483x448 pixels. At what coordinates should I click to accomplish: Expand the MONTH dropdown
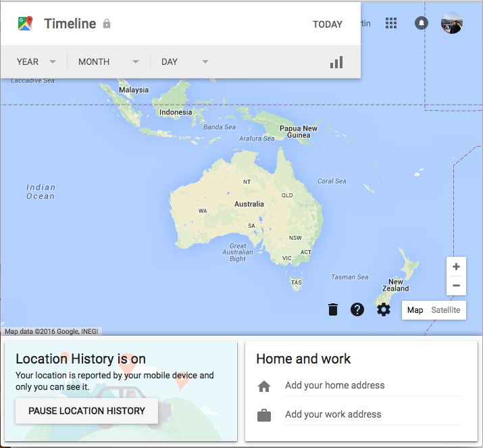(x=108, y=61)
